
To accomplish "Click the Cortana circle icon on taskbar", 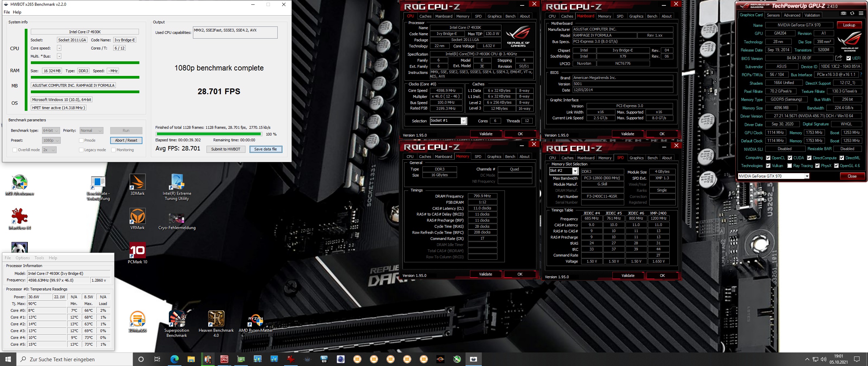I will (141, 359).
